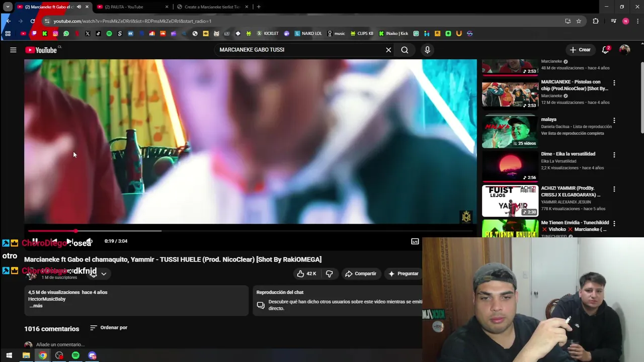The height and width of the screenshot is (362, 644).
Task: Reload the page in Chrome
Action: click(33, 21)
